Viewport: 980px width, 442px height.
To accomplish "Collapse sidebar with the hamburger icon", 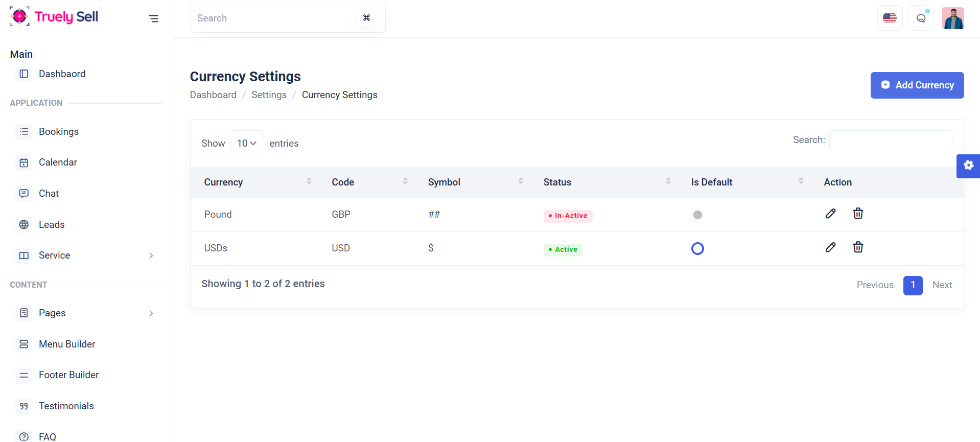I will click(x=153, y=19).
